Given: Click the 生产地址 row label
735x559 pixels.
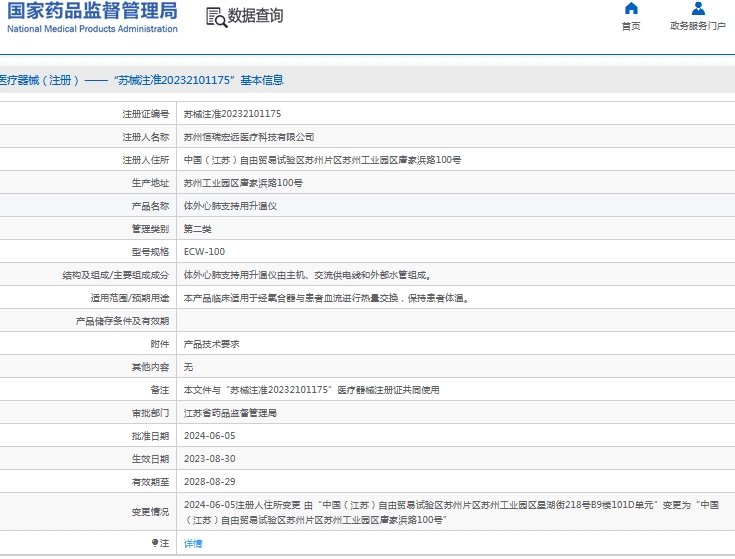Looking at the screenshot, I should (x=150, y=183).
